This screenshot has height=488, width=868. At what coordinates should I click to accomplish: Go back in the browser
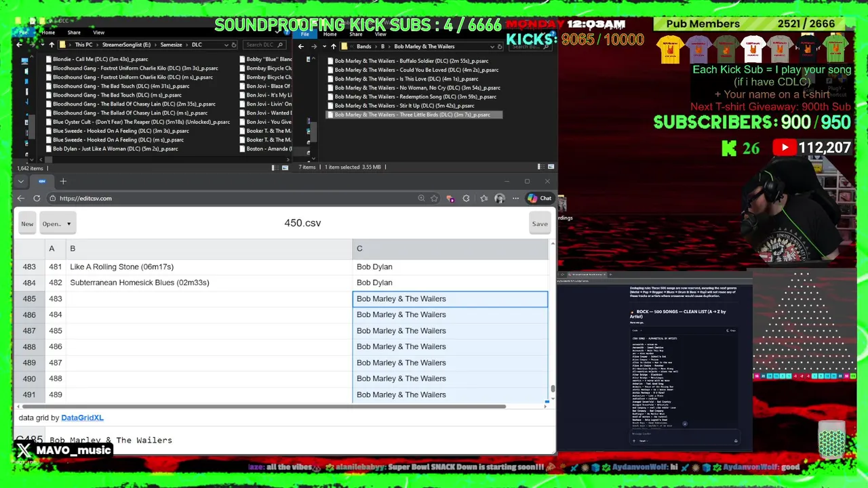pos(20,199)
